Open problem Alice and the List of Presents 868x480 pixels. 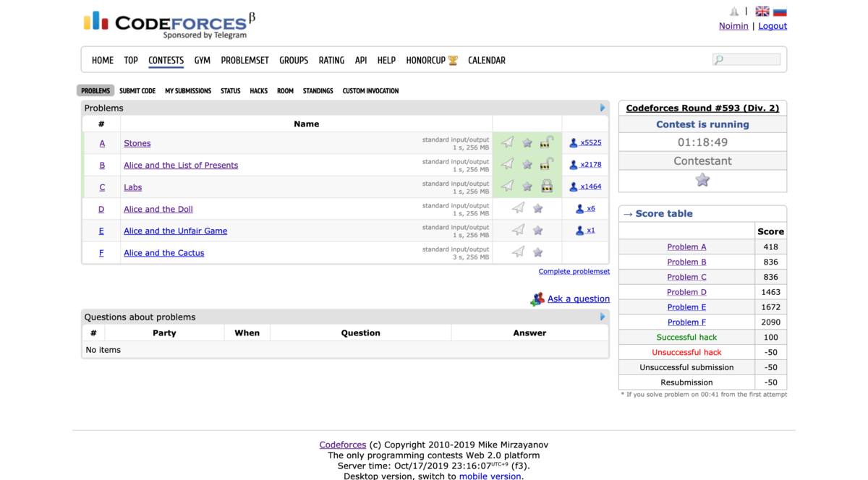(x=181, y=165)
